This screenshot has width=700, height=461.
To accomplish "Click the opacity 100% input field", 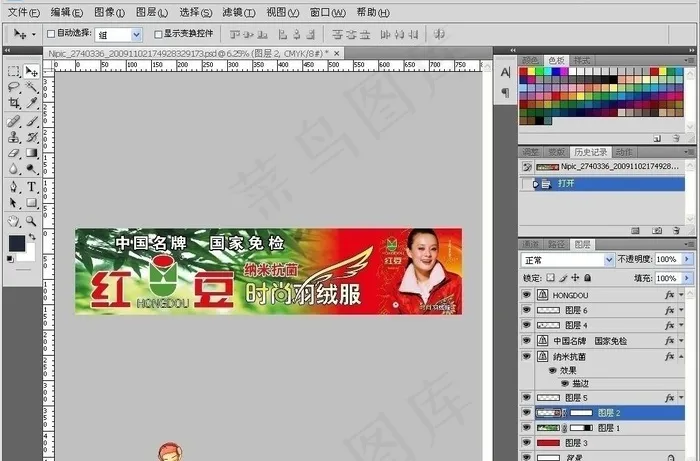I will tap(667, 260).
